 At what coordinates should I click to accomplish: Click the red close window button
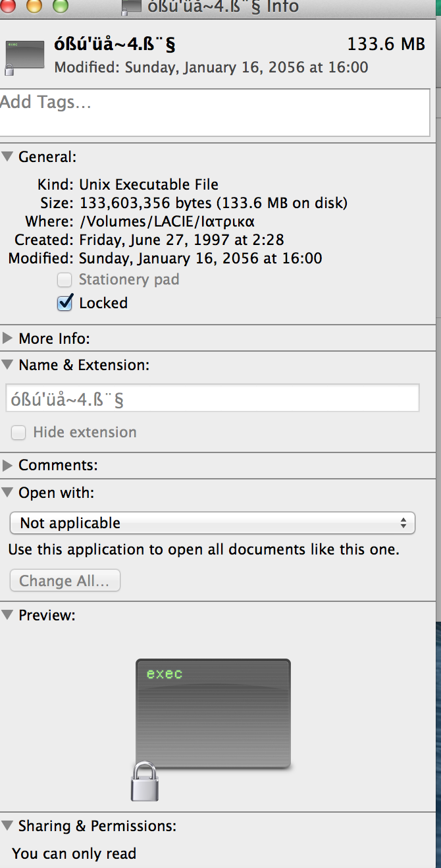(7, 6)
